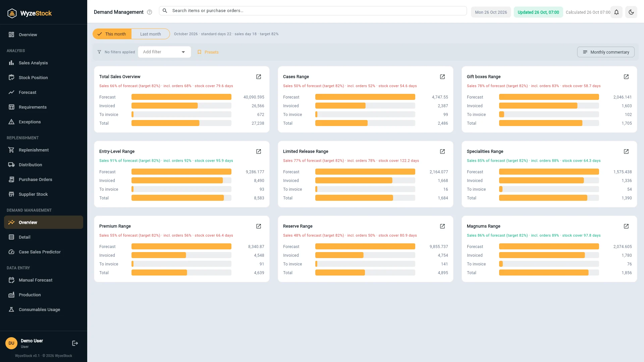Click Reserve Range Total value 4,895
This screenshot has height=362, width=644.
[x=443, y=273]
